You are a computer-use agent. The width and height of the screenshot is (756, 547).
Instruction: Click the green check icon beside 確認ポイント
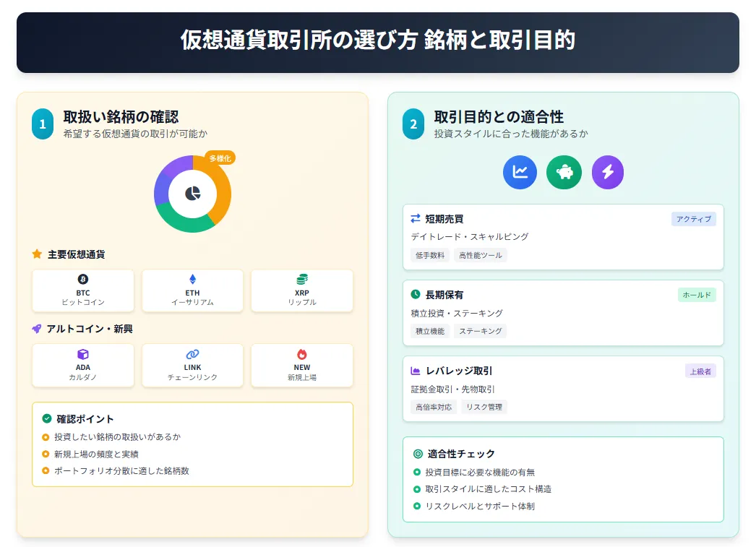pyautogui.click(x=47, y=418)
